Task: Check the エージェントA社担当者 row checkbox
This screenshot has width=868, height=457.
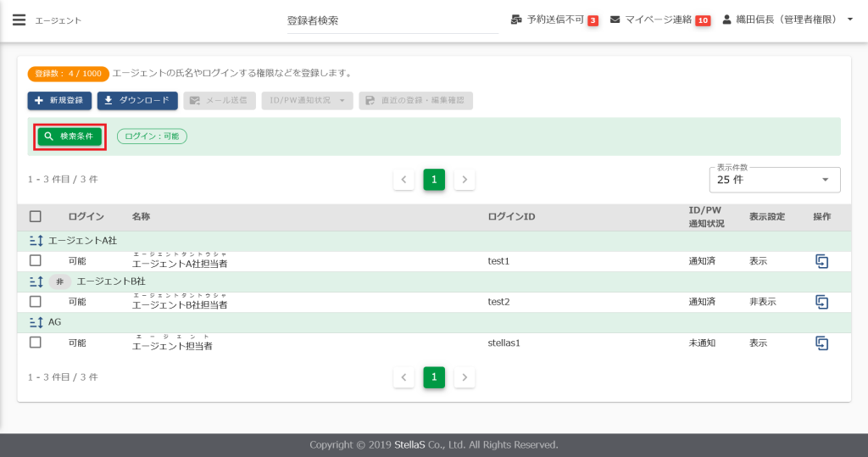Action: point(36,261)
